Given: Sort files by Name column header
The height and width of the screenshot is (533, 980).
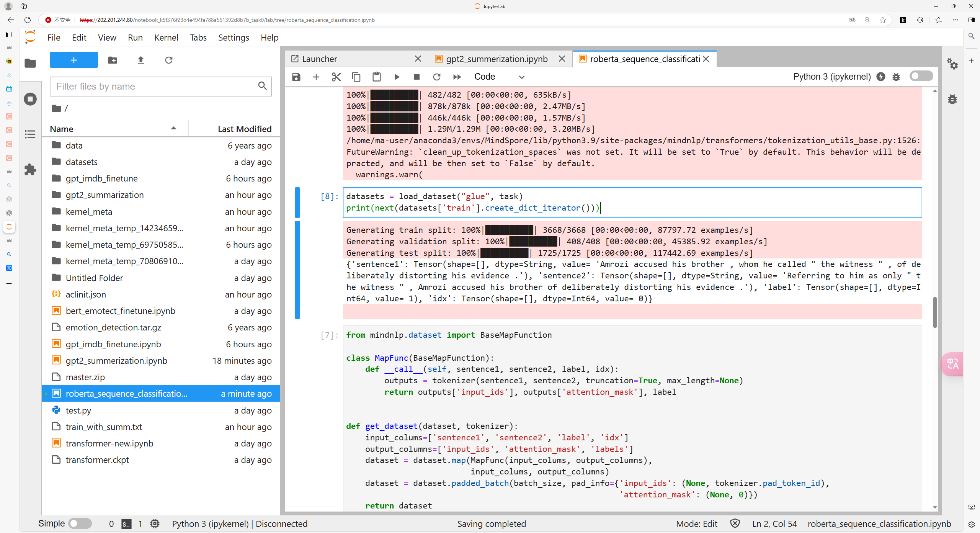Looking at the screenshot, I should [115, 129].
